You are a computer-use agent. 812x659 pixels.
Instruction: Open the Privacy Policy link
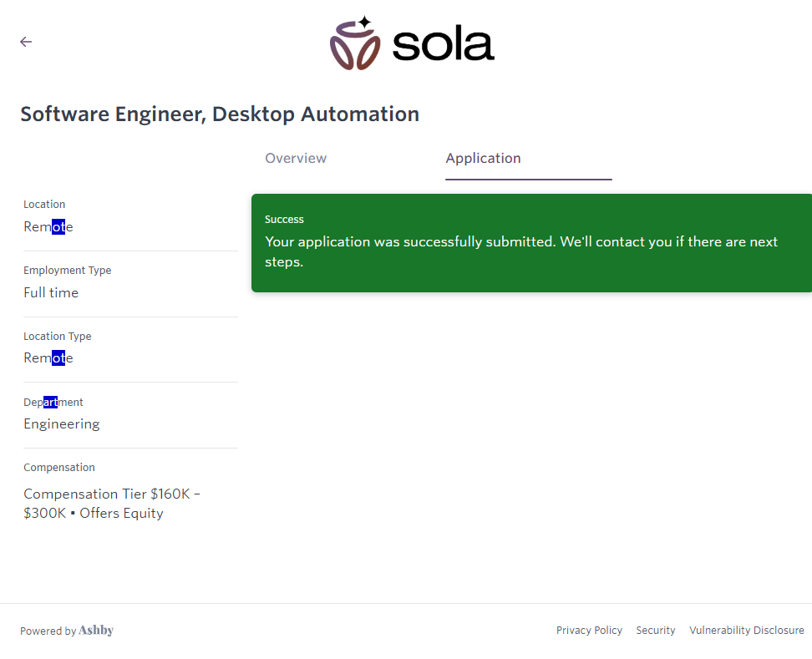tap(589, 631)
